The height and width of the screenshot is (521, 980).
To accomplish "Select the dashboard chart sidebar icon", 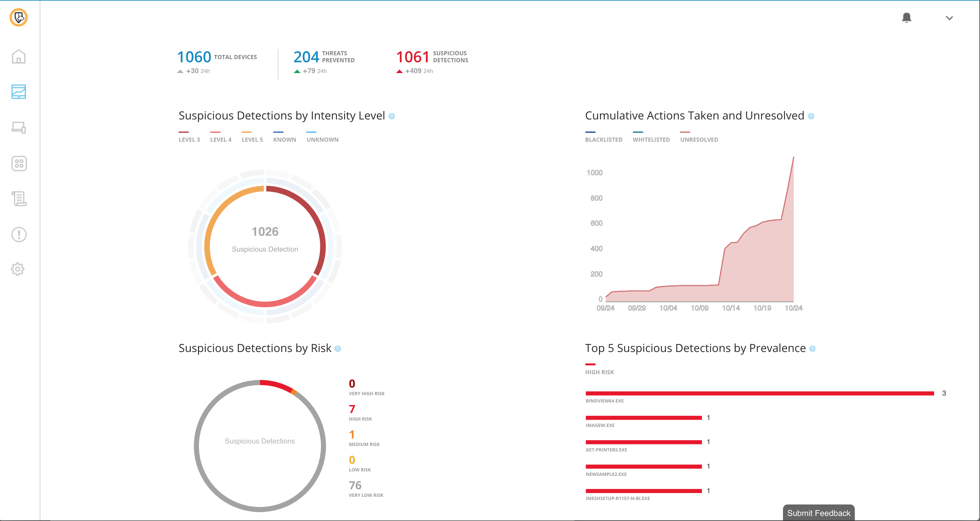I will pos(18,91).
